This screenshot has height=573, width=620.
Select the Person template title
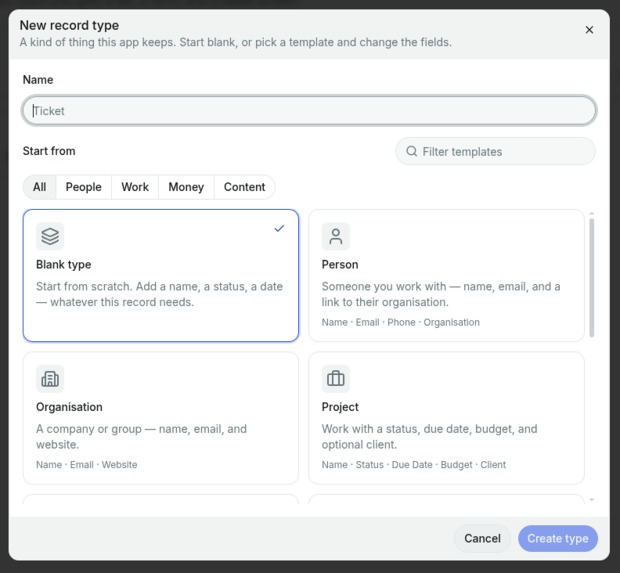[340, 265]
